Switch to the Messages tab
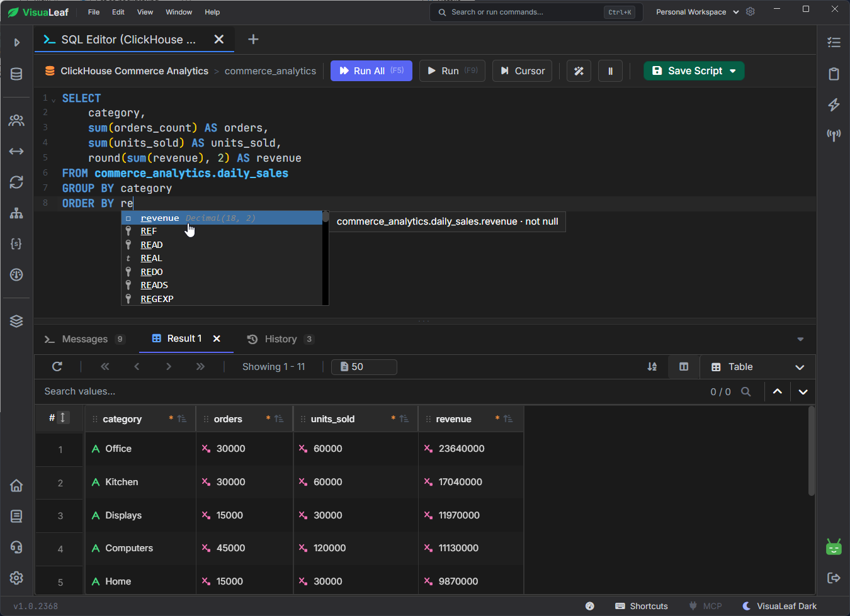 pos(84,339)
